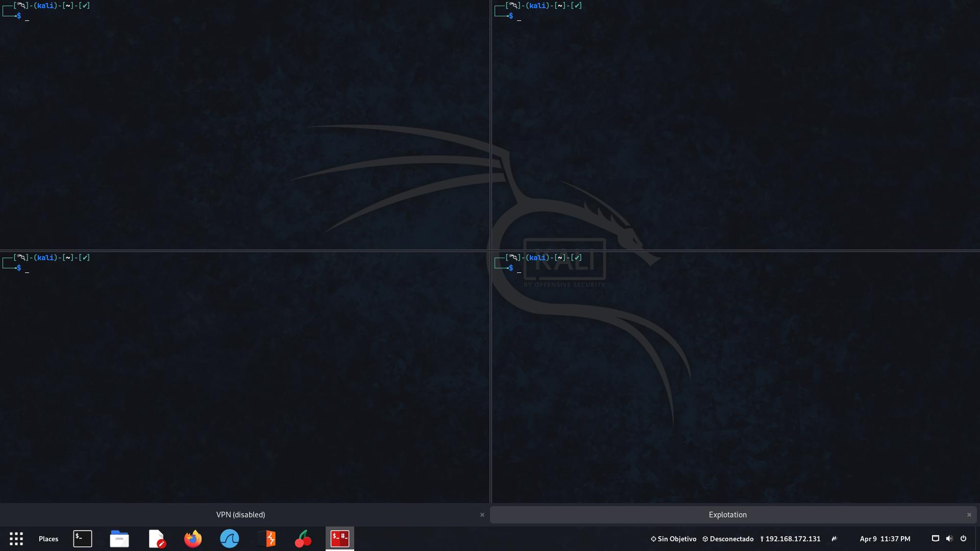Open the file manager dock icon
Viewport: 980px width, 551px height.
pos(119,539)
